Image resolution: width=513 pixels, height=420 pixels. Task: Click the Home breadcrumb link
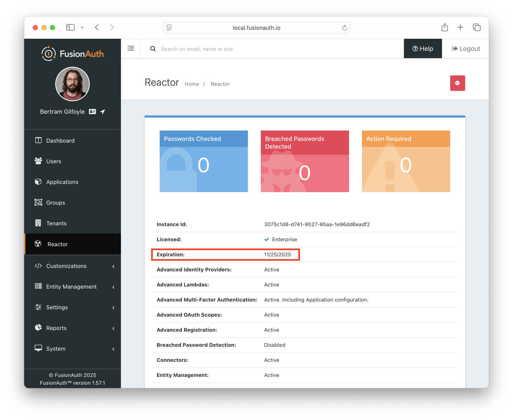click(x=192, y=84)
